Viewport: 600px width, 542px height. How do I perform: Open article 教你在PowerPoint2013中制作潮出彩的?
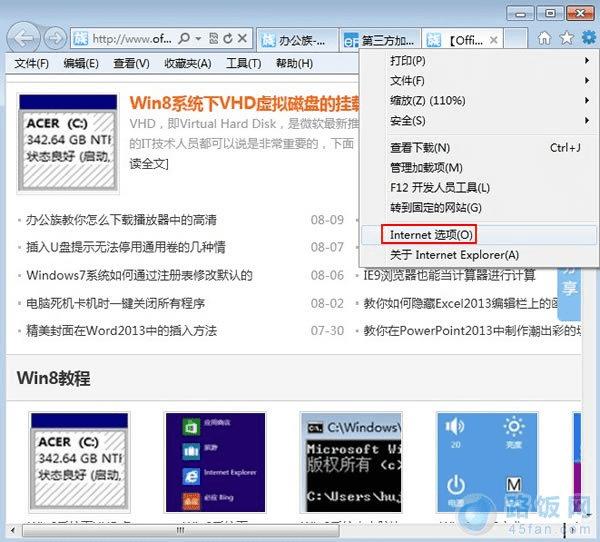(472, 331)
